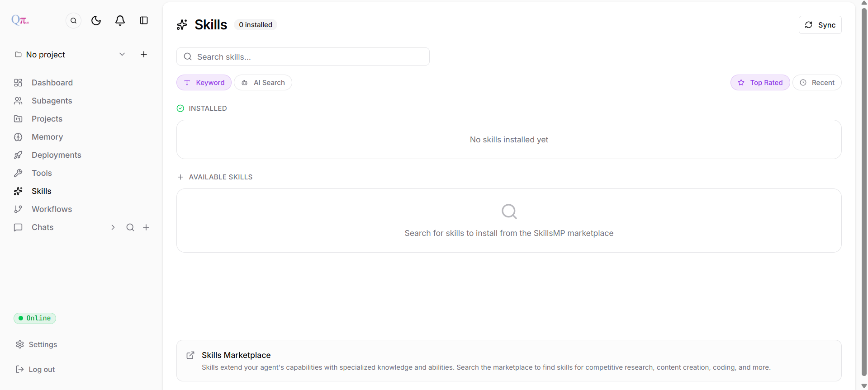Expand the Chats list chevron
This screenshot has width=868, height=390.
tap(113, 227)
